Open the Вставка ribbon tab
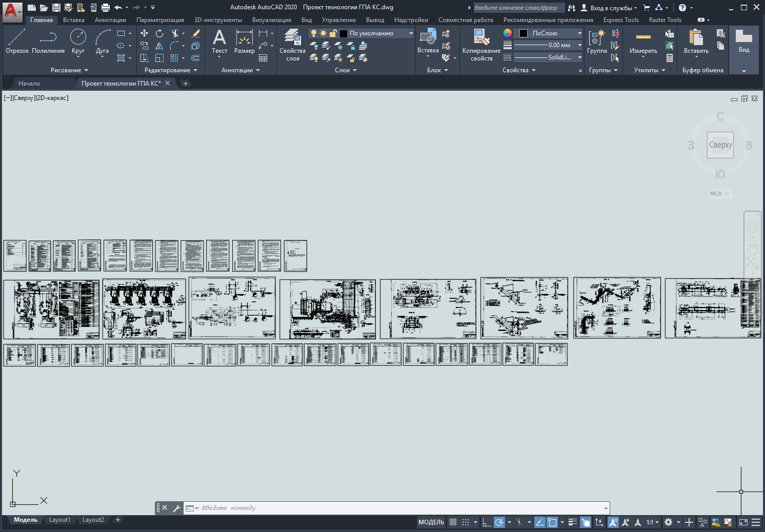 (x=74, y=20)
